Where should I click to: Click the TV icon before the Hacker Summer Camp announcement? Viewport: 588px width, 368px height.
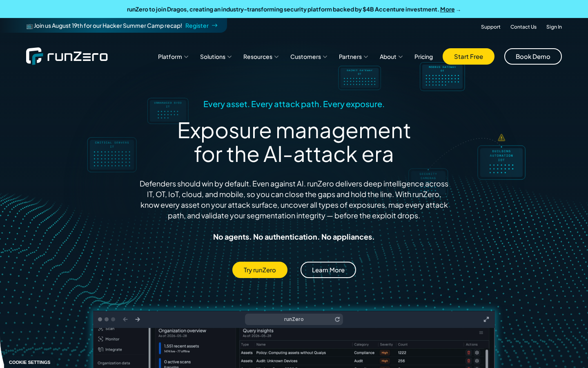(x=29, y=26)
